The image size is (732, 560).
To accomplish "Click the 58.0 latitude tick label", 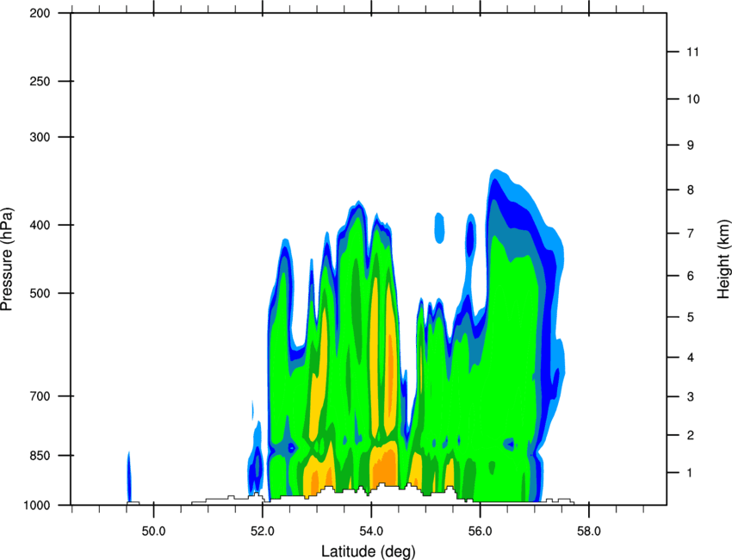I will click(x=589, y=532).
